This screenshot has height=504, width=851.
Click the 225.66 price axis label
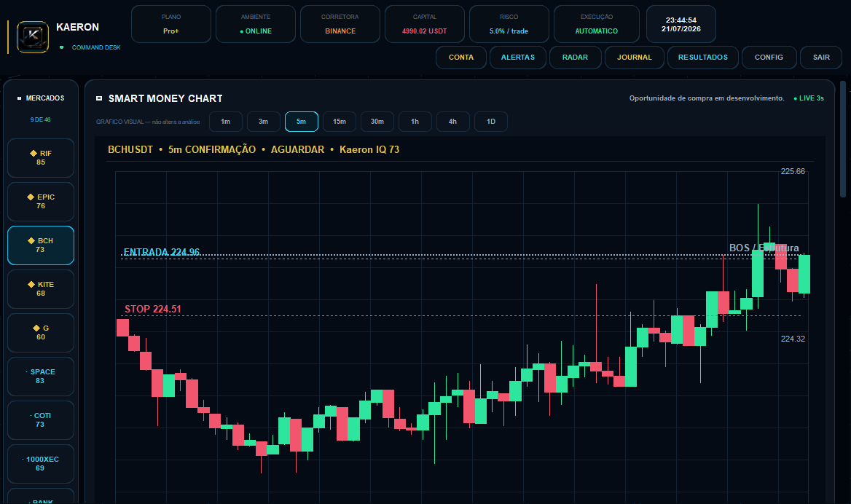[793, 171]
